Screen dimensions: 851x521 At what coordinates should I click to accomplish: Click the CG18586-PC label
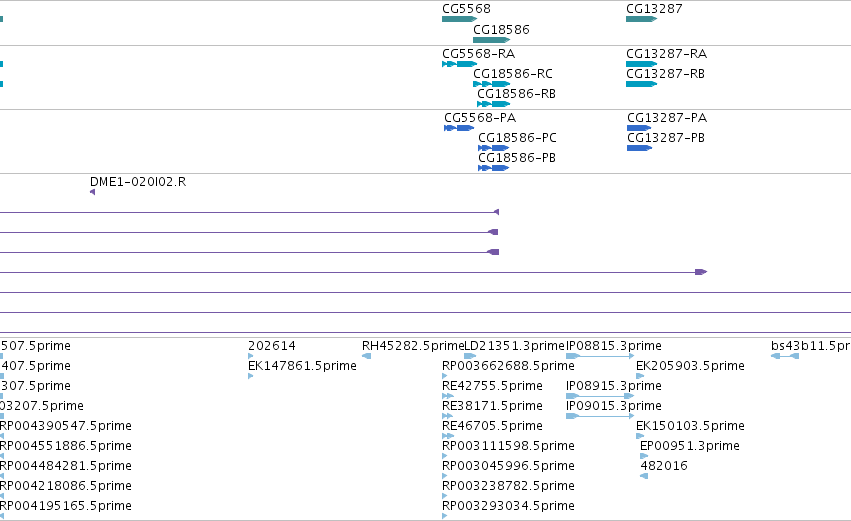coord(517,138)
